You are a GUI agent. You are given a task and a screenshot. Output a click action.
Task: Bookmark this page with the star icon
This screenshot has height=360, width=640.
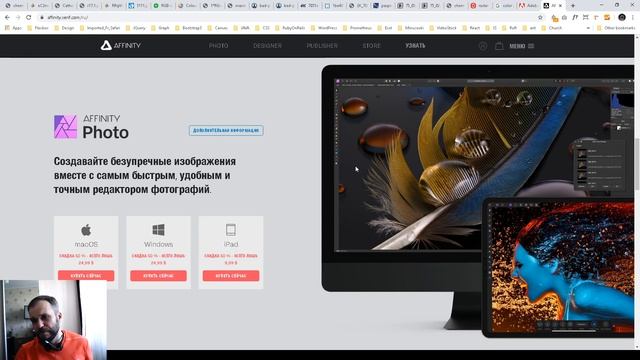(x=540, y=18)
